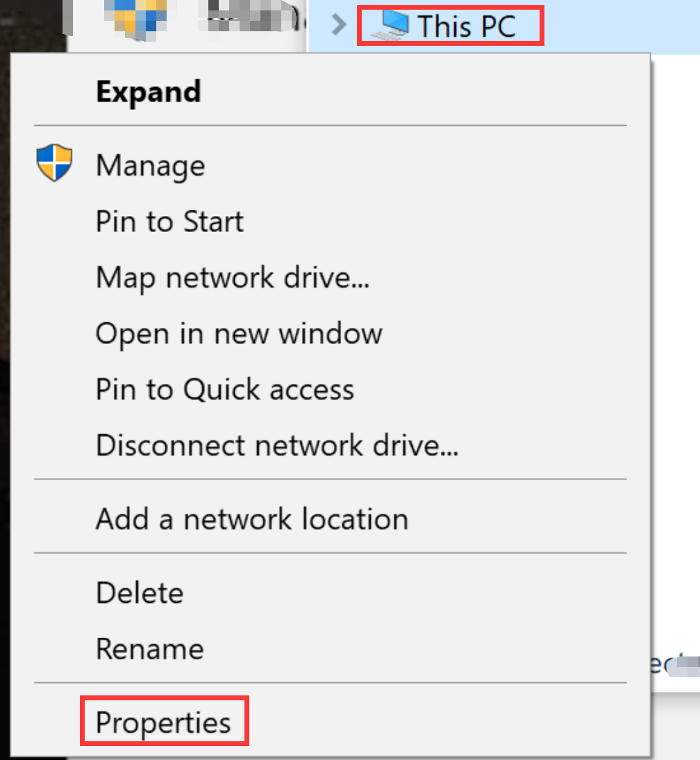Screen dimensions: 700x760
Task: Click the small computer icon next to This PC
Action: coord(389,24)
